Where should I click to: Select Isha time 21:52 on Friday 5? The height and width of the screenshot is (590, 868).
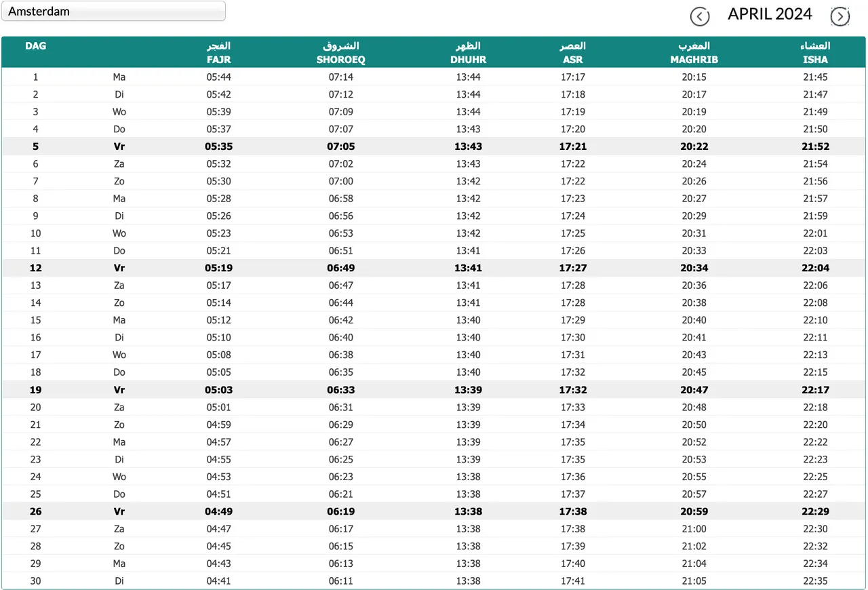(x=816, y=146)
